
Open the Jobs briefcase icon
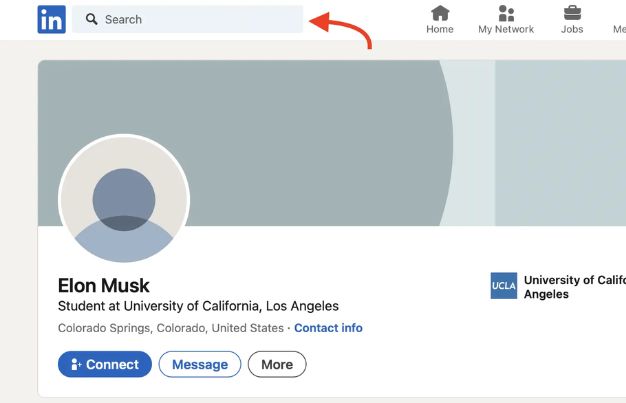[572, 13]
